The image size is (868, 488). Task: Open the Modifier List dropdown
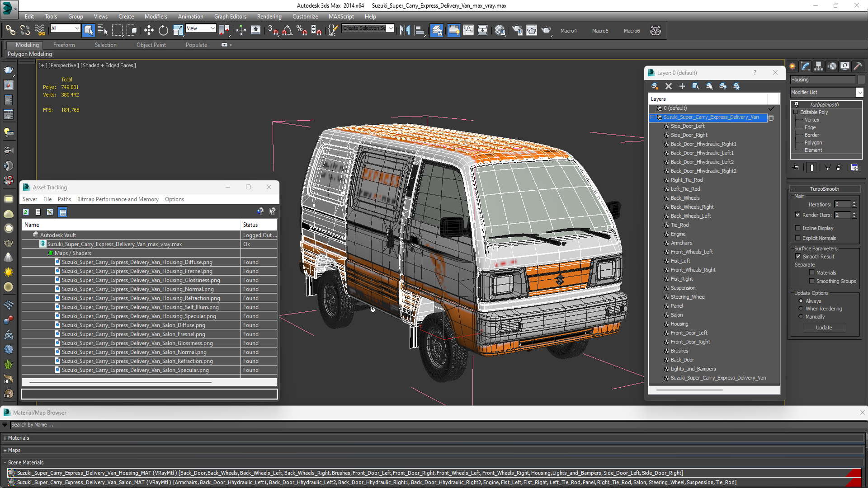point(859,92)
